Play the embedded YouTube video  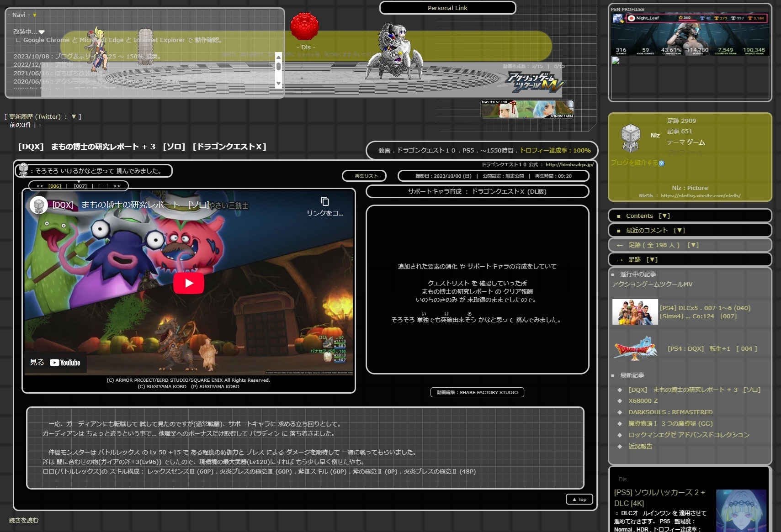pyautogui.click(x=189, y=283)
